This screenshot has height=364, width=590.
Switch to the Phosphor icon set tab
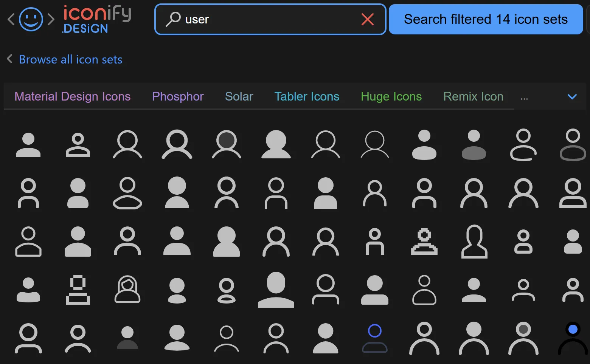click(178, 97)
